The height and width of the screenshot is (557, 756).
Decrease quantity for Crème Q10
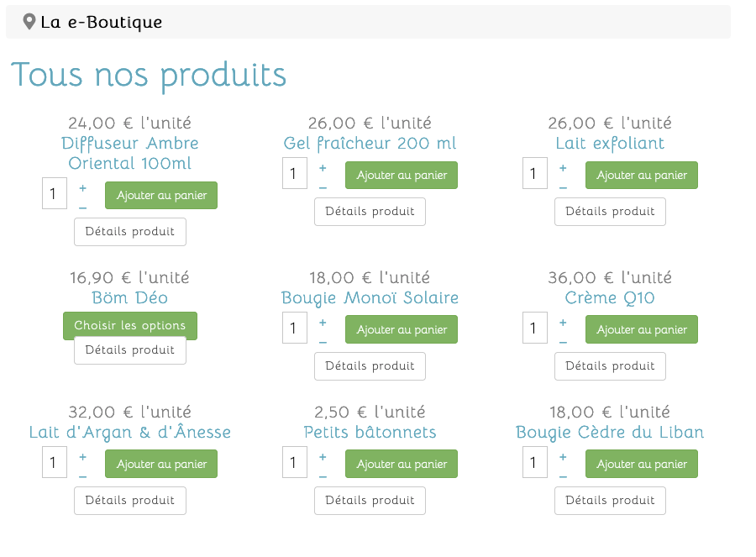tap(563, 342)
